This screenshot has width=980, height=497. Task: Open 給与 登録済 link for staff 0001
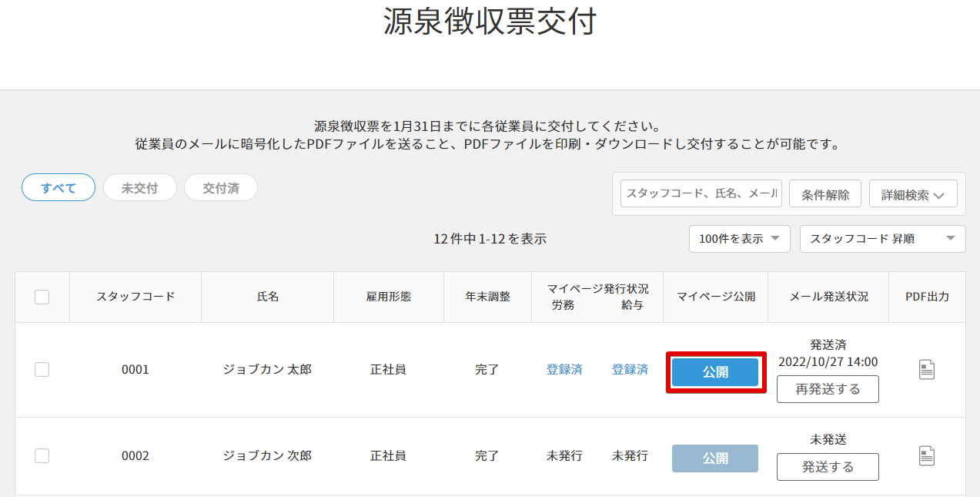tap(630, 370)
